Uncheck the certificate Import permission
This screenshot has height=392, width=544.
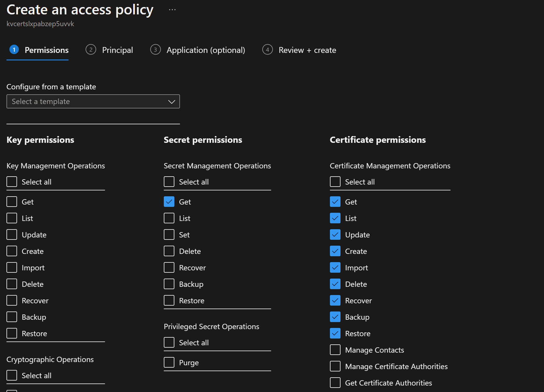335,268
